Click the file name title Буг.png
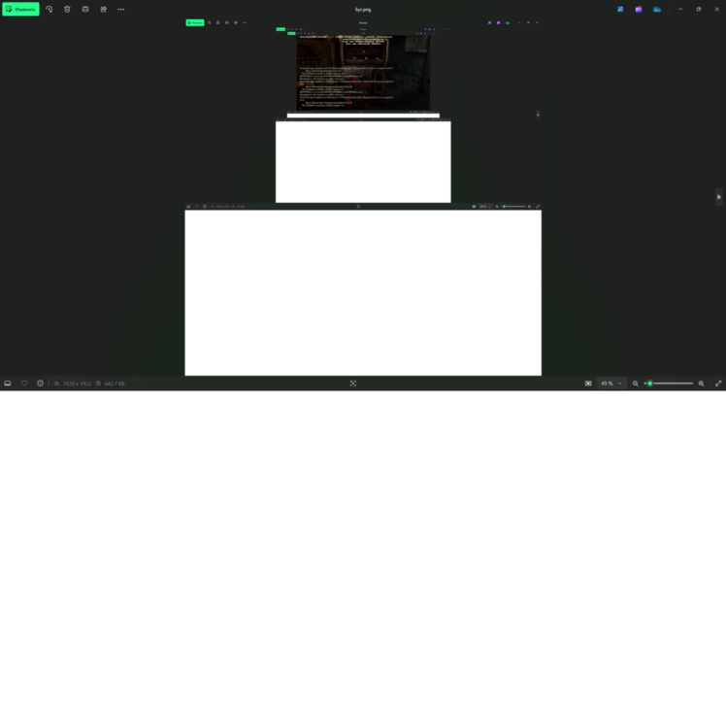Image resolution: width=726 pixels, height=728 pixels. click(x=363, y=10)
